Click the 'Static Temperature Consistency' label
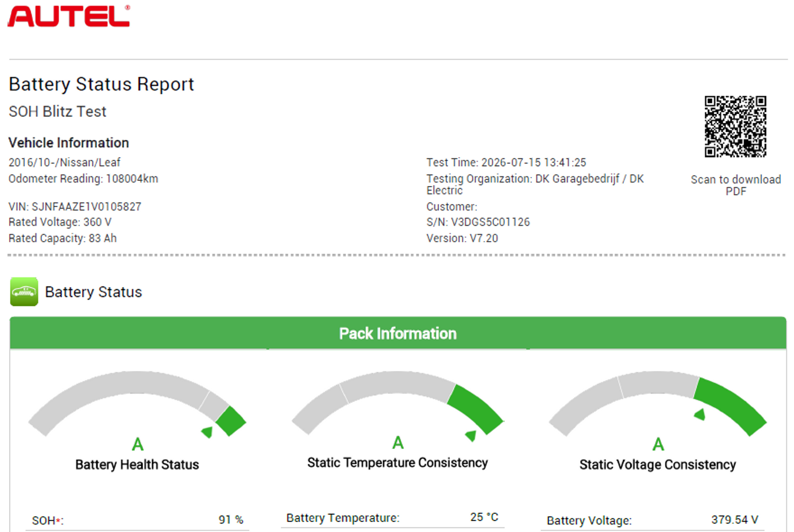 point(398,463)
